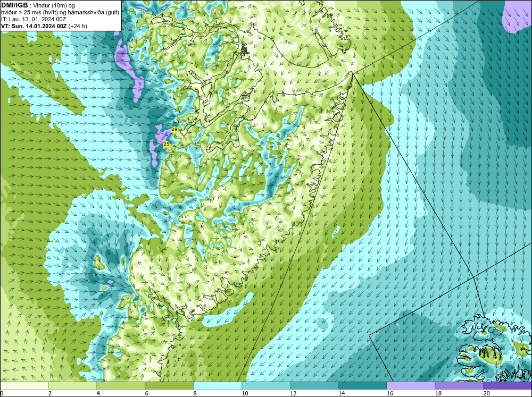This screenshot has height=397, width=532.
Task: Click the legend scale label 8
Action: [x=195, y=393]
